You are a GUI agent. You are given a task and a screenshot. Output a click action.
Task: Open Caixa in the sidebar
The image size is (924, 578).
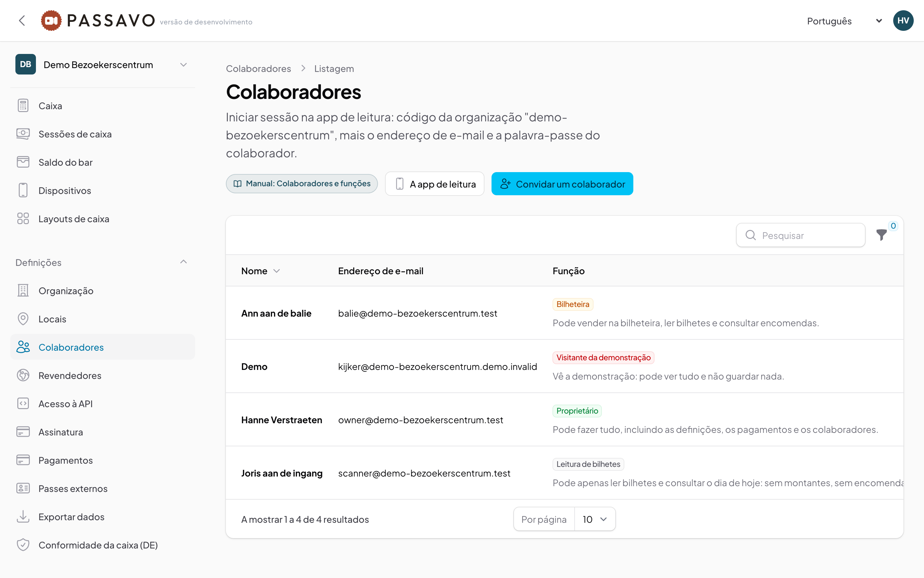102,106
